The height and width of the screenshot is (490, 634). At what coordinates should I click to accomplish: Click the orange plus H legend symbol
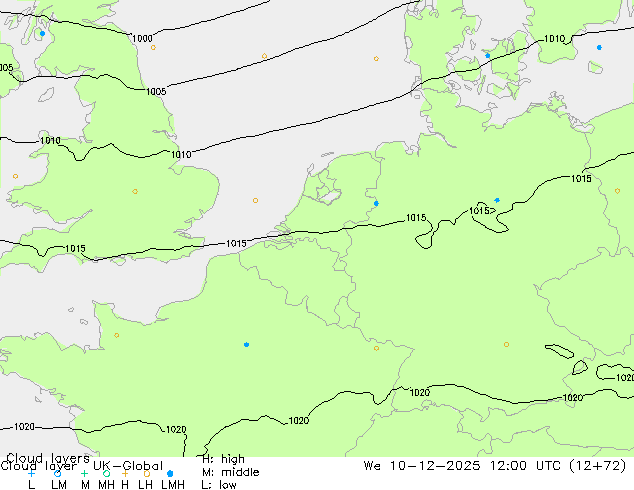[125, 473]
